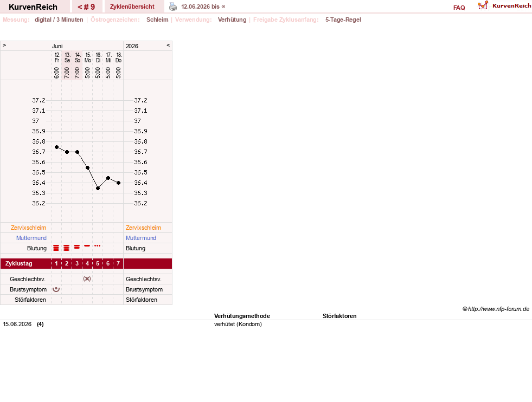Click the '5-Tage-Regel' value

(x=343, y=20)
